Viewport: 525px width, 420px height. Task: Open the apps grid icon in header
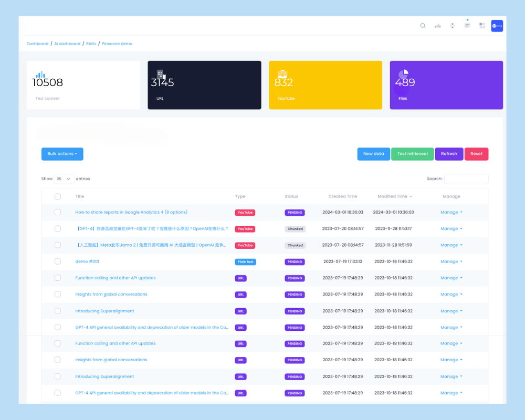pyautogui.click(x=482, y=26)
